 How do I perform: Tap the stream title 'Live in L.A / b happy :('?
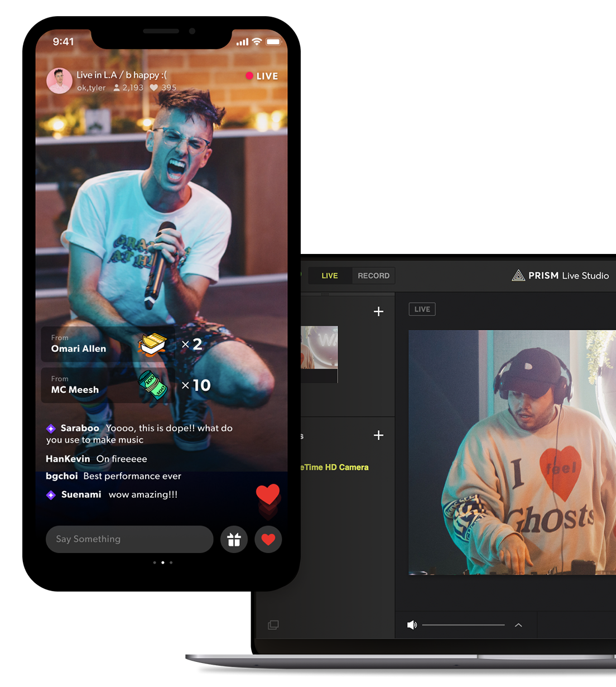[x=122, y=75]
